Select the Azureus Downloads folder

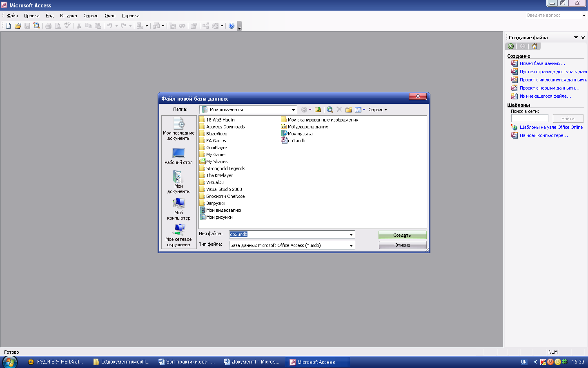click(x=222, y=127)
